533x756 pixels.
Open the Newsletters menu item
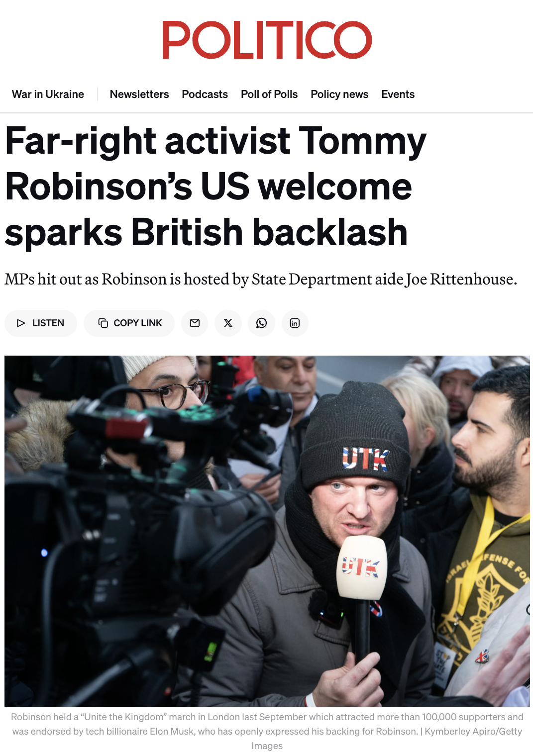tap(139, 94)
